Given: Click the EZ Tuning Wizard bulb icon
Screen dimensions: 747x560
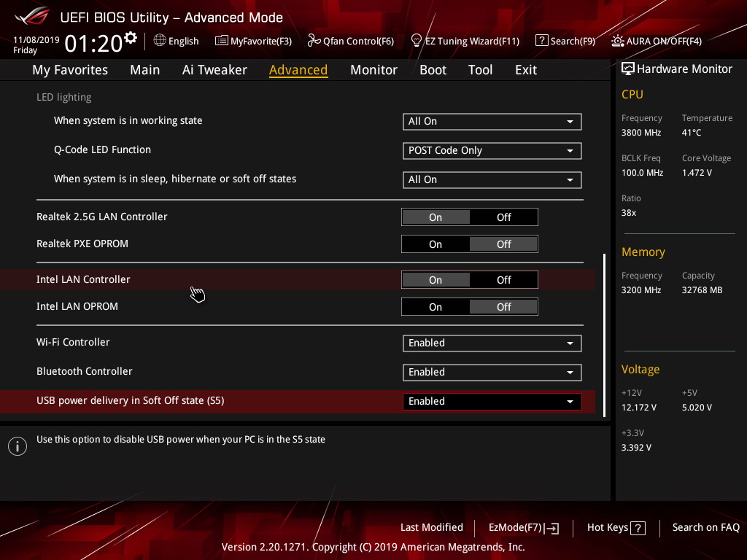Looking at the screenshot, I should 416,41.
